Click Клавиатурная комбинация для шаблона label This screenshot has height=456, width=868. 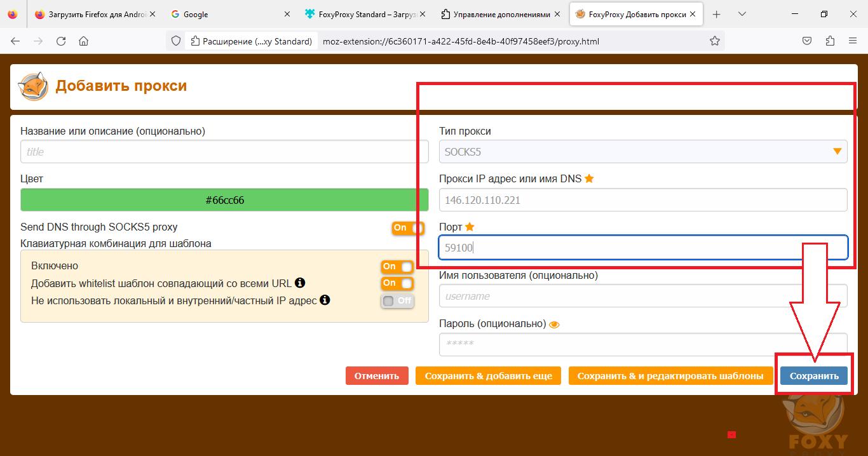(x=116, y=243)
